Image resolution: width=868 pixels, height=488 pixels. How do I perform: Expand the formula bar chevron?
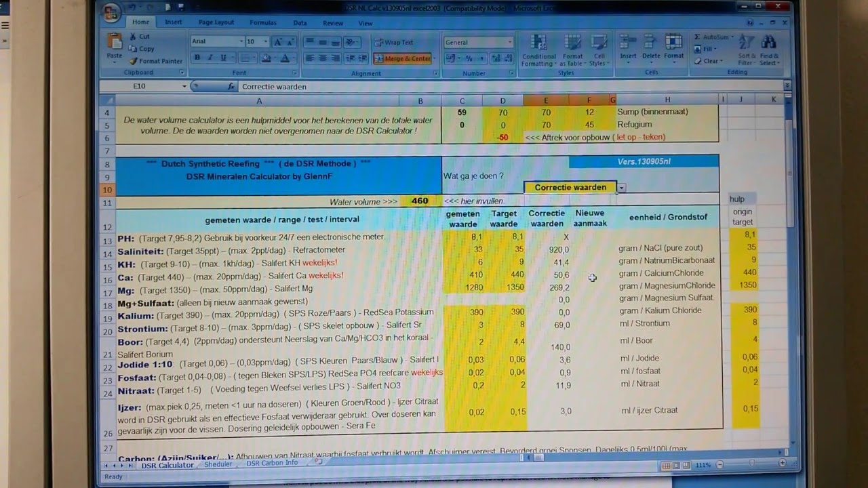pyautogui.click(x=787, y=86)
